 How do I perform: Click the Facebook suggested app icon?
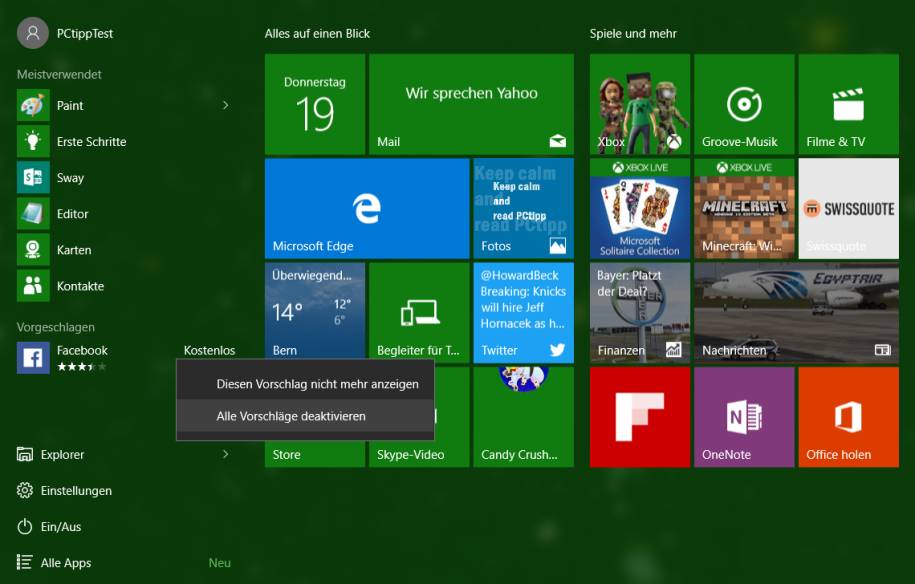pos(33,358)
